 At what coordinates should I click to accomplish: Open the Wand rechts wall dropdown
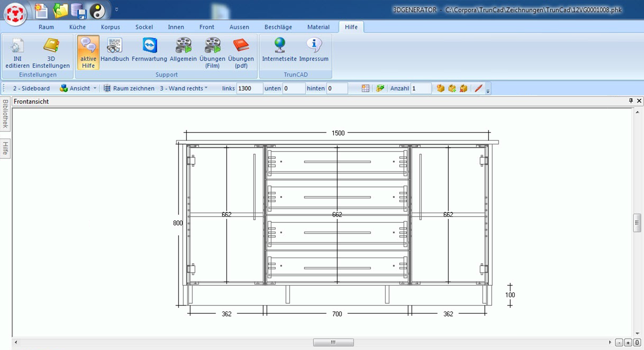coord(183,88)
